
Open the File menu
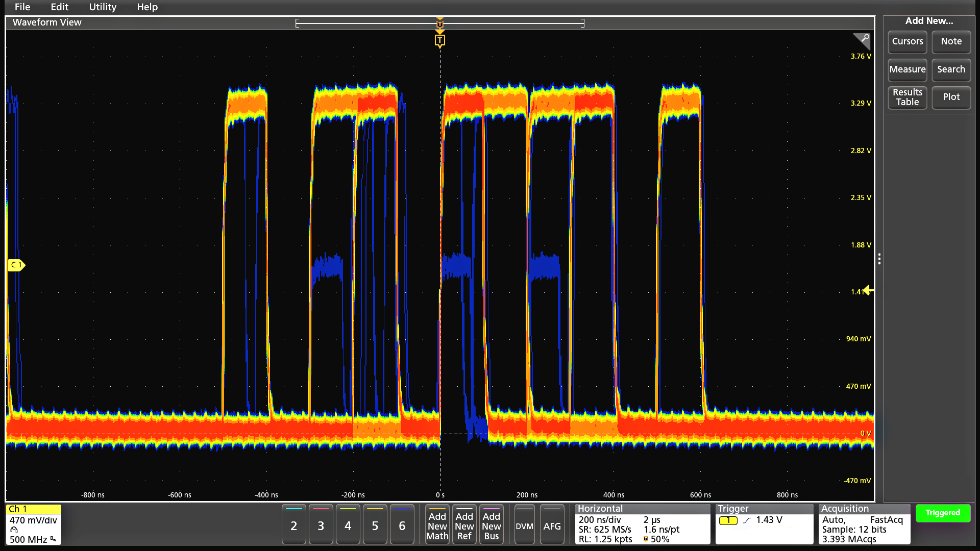point(22,7)
